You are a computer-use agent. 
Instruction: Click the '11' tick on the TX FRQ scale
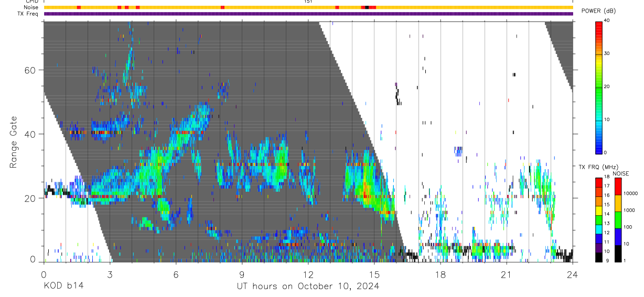[x=607, y=242]
